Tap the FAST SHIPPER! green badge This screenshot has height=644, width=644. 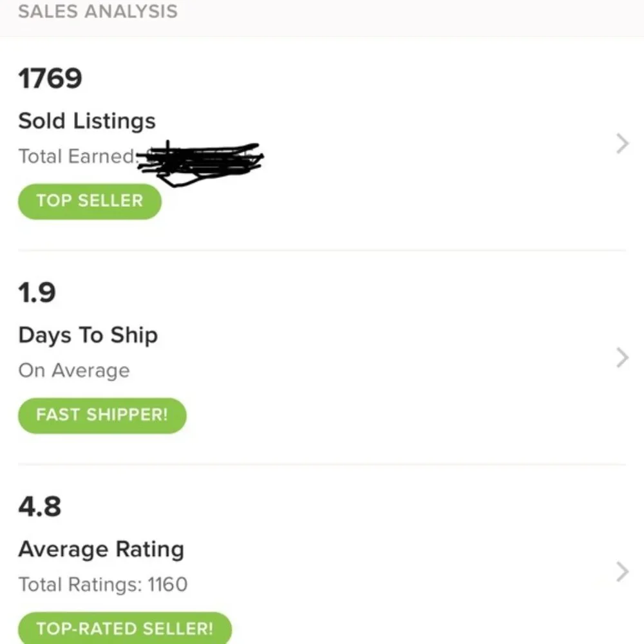[x=102, y=415]
